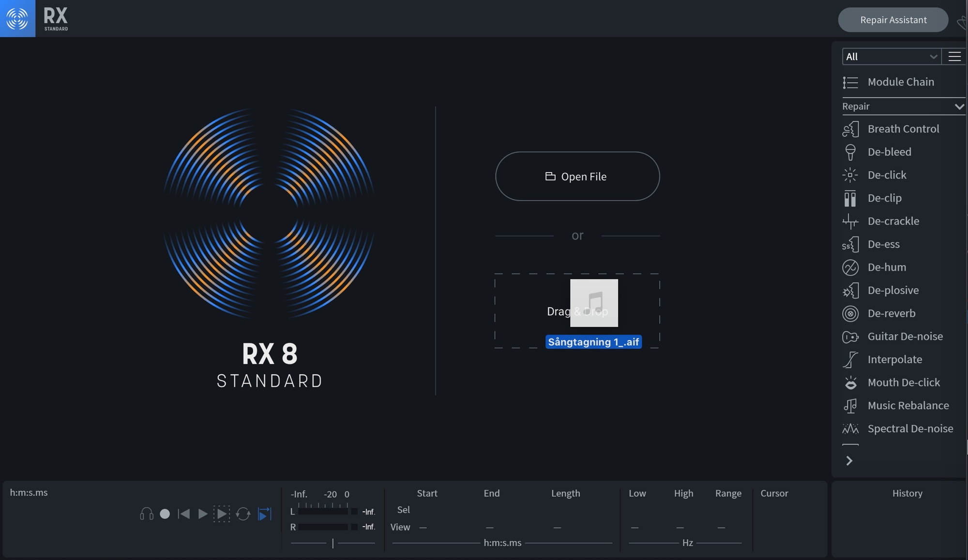Screen dimensions: 968x560
Task: Open Module Chain
Action: pos(901,82)
